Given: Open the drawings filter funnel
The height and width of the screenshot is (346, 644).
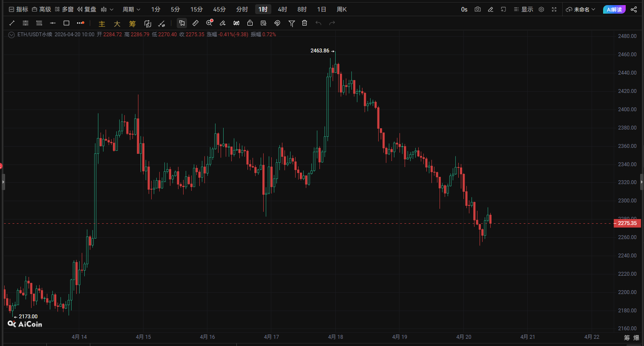Looking at the screenshot, I should pos(291,23).
